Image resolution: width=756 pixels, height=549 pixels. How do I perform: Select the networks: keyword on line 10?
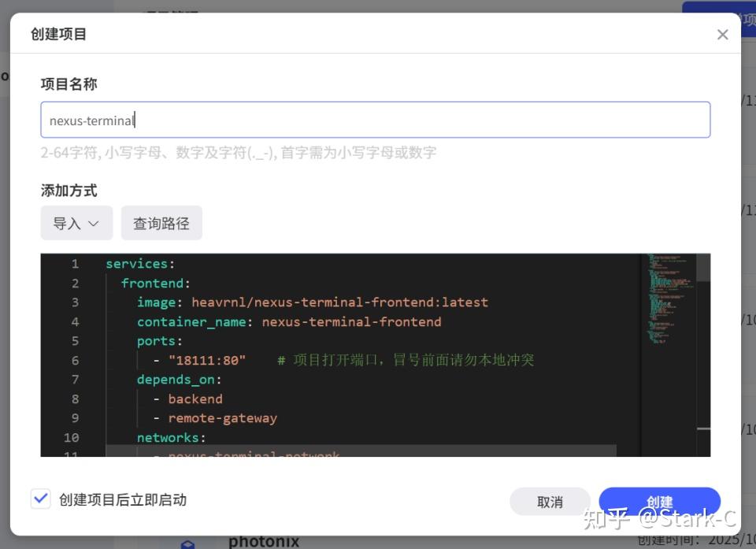click(x=168, y=437)
